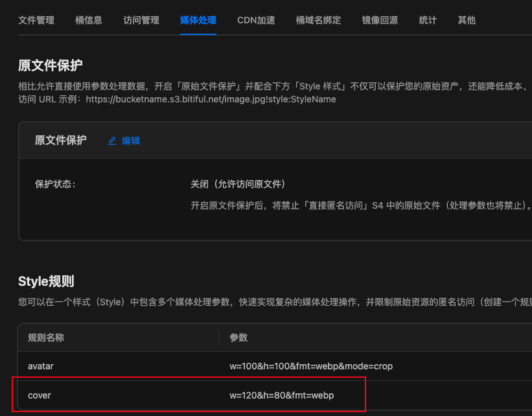Select the 媒体处理 tab
532x416 pixels.
[198, 20]
